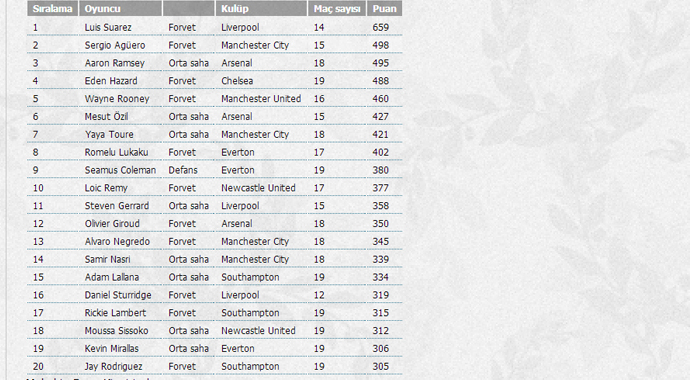Screen dimensions: 690x380
Task: Click Olivier Giroud's points value 350
Action: (381, 223)
